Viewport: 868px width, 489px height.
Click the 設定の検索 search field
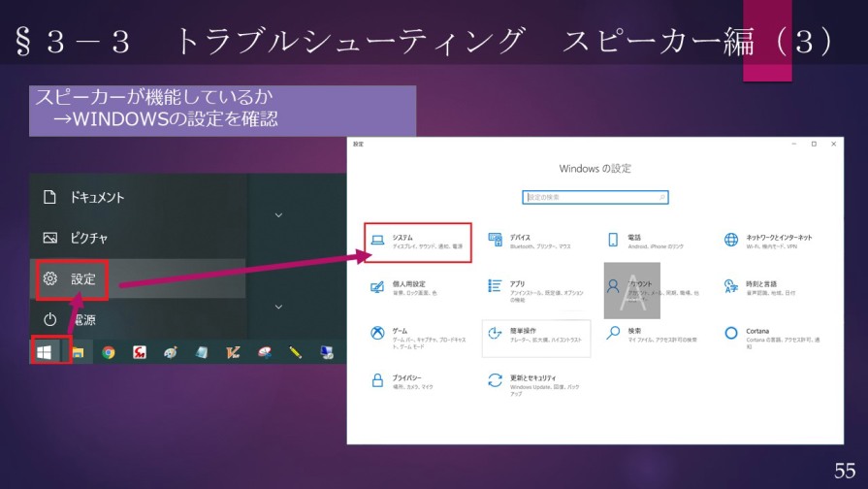595,197
